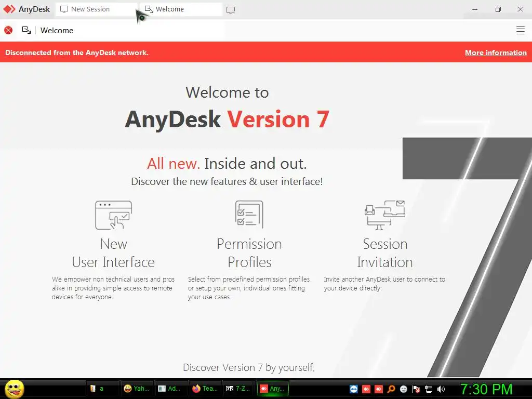The width and height of the screenshot is (532, 399).
Task: Click the second red AnyDesk tray icon
Action: [379, 389]
